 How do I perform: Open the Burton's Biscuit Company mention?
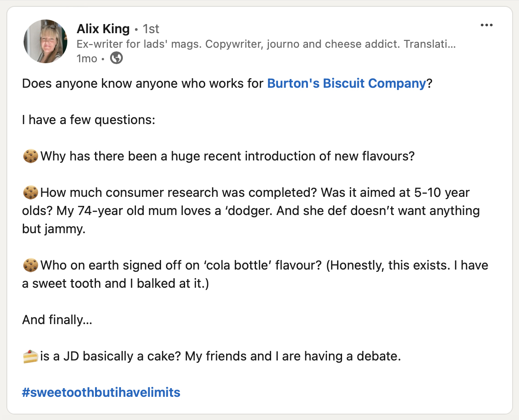pos(347,84)
